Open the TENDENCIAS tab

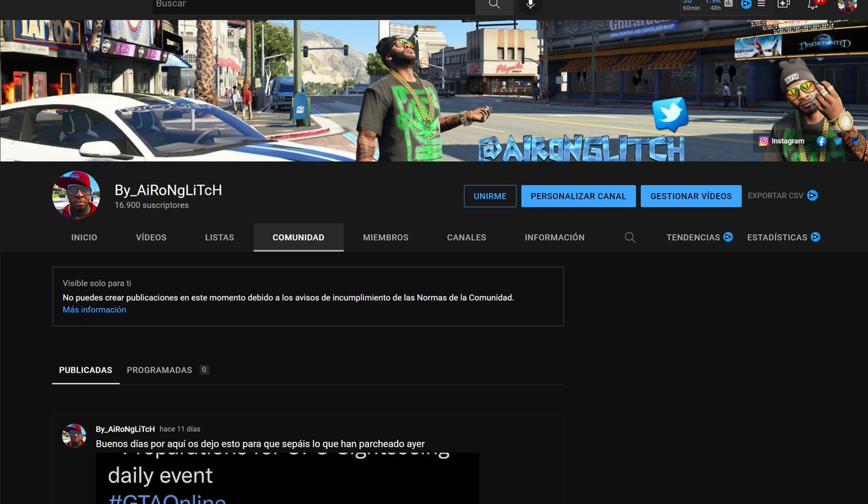pos(693,237)
